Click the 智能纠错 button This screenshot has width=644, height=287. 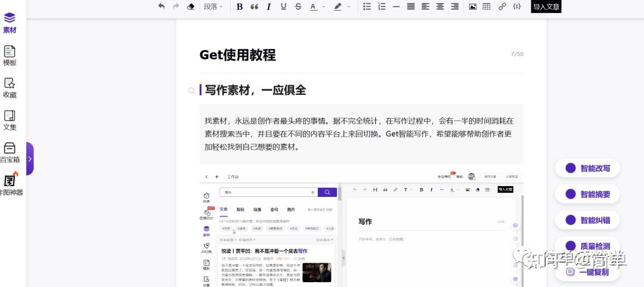(587, 220)
